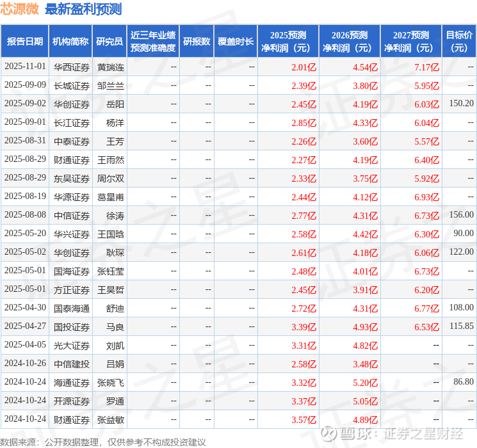Click analyst name 张益敏
Image resolution: width=477 pixels, height=448 pixels.
(x=110, y=420)
